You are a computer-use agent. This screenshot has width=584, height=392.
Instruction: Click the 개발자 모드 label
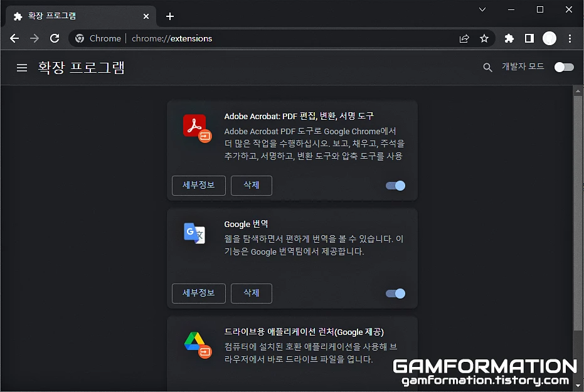pos(523,66)
